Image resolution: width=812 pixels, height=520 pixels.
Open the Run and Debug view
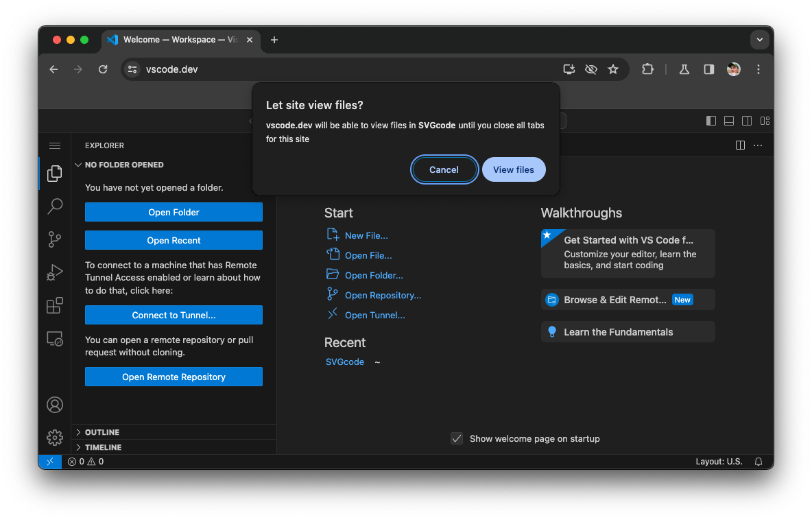point(55,272)
